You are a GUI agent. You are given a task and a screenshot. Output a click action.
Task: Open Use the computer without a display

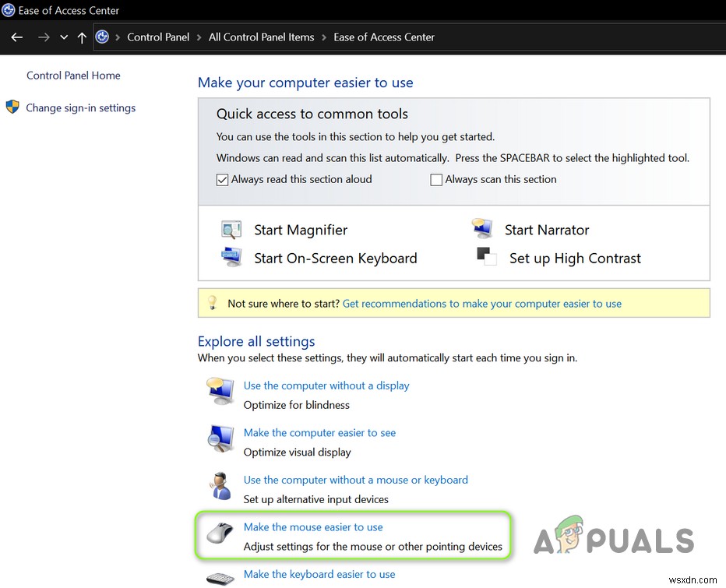point(326,386)
